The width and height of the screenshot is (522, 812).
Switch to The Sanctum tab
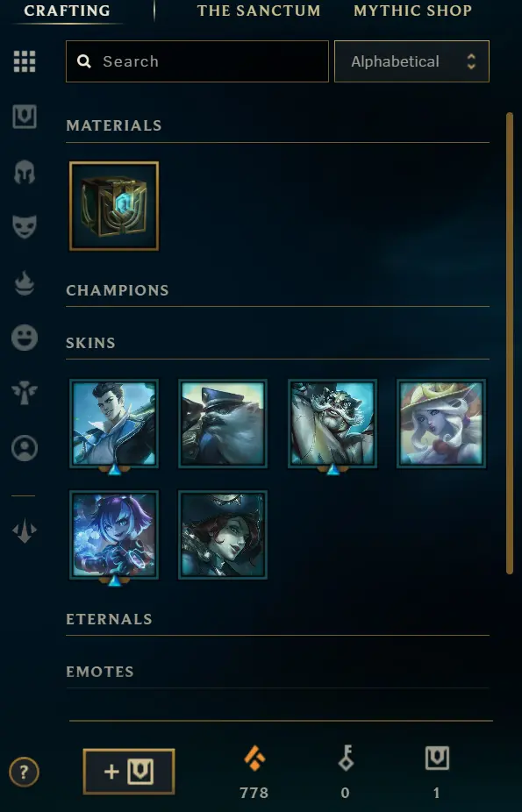259,11
